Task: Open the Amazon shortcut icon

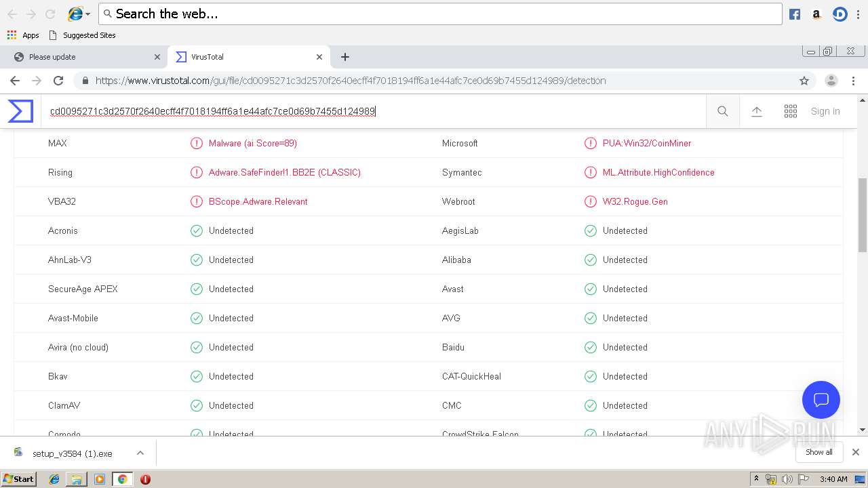Action: pyautogui.click(x=816, y=14)
